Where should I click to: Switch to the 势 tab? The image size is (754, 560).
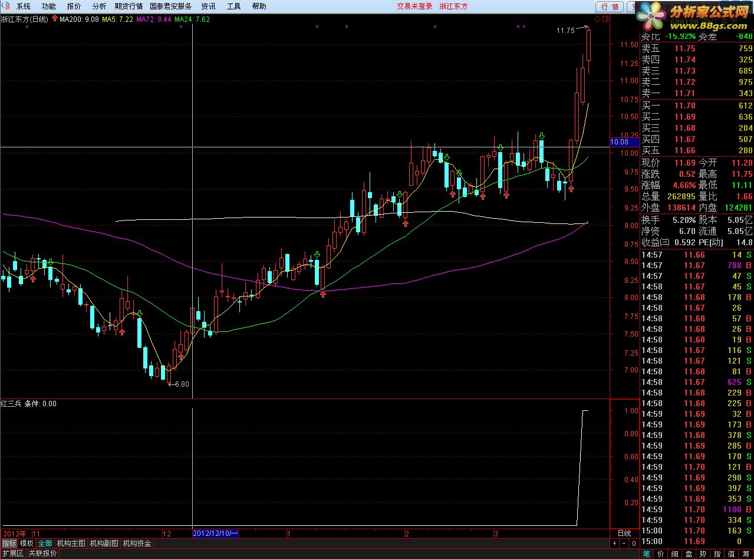(x=703, y=554)
